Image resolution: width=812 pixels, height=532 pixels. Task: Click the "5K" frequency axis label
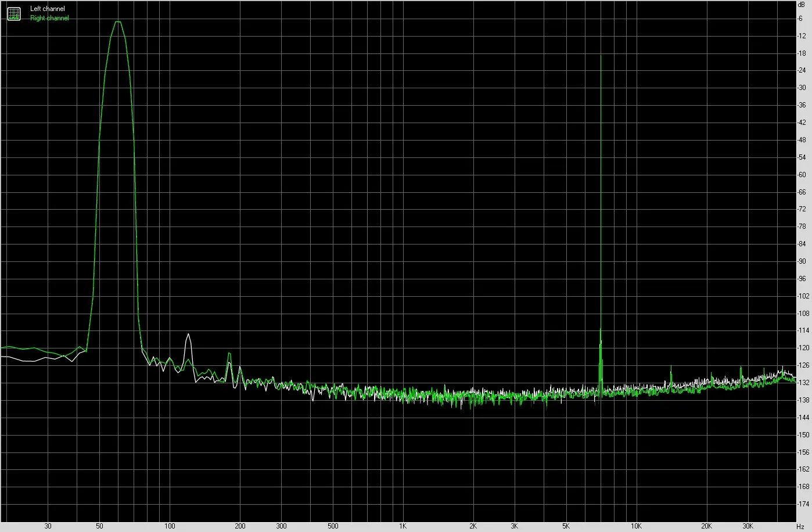(x=566, y=526)
